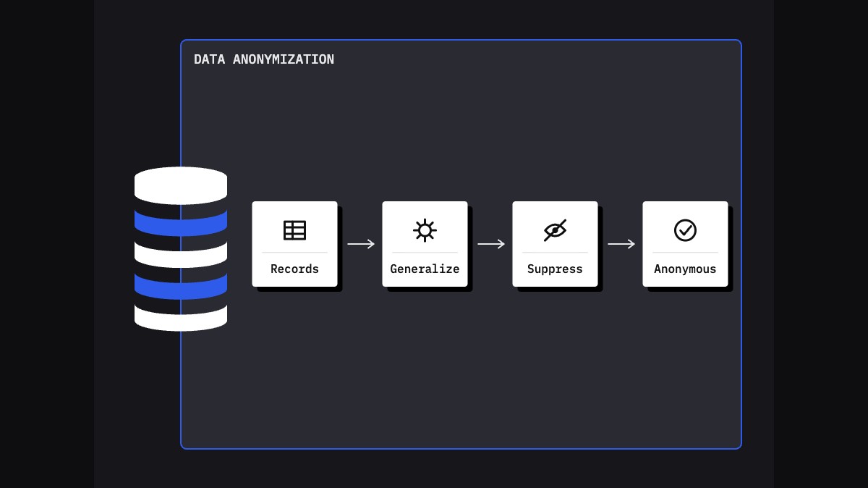
Task: Select the Records label text
Action: pos(294,269)
